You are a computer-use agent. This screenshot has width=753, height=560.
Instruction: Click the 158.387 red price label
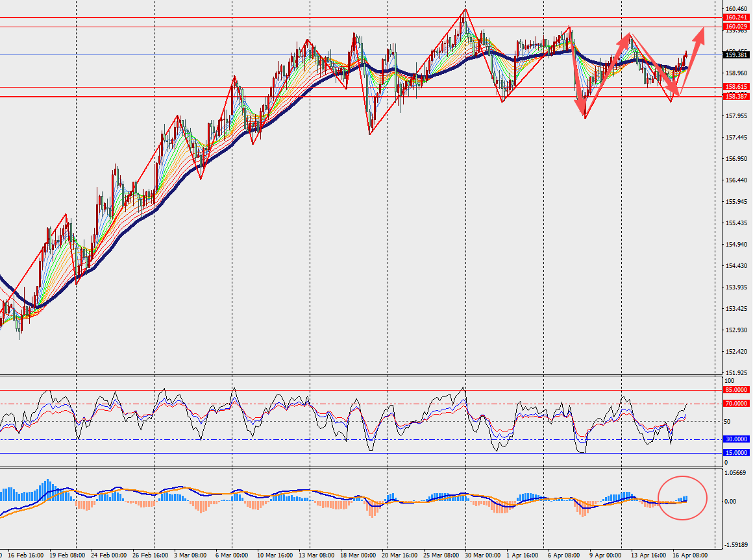pos(736,97)
